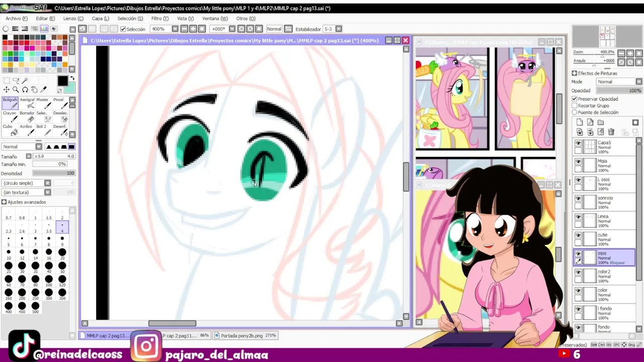
Task: Switch to MMLP cap 2 pag13 tab
Action: click(x=105, y=335)
